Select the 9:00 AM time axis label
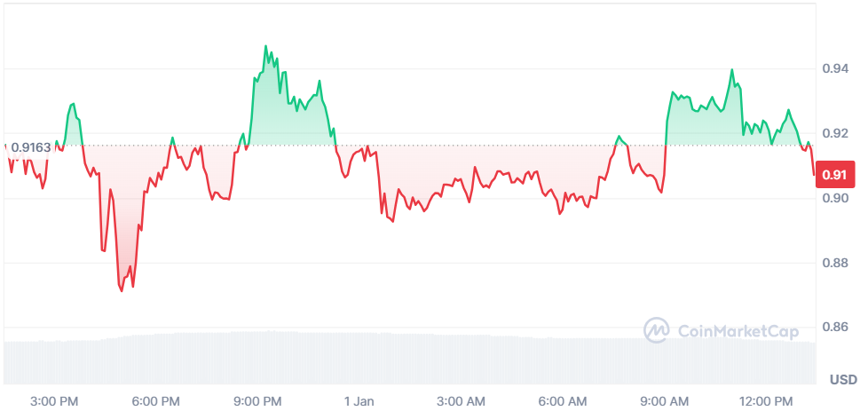The image size is (868, 411). (x=664, y=401)
